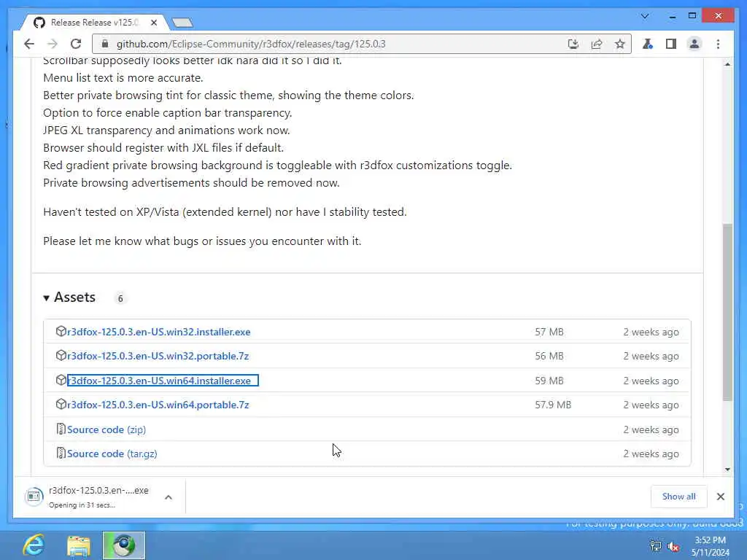The width and height of the screenshot is (747, 560).
Task: Open the muted volume tray icon
Action: pos(673,546)
